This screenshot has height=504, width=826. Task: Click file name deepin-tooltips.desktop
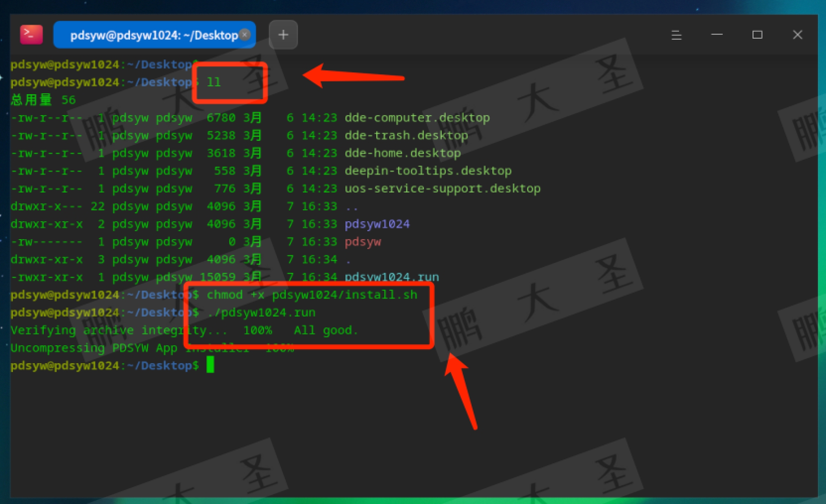428,171
